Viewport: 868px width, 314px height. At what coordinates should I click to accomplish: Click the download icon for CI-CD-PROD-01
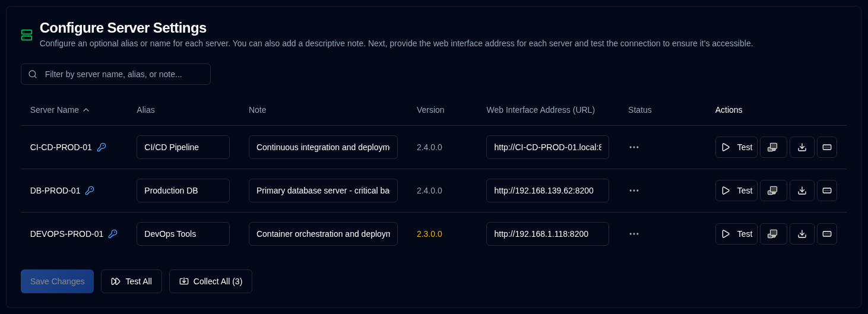pyautogui.click(x=802, y=147)
